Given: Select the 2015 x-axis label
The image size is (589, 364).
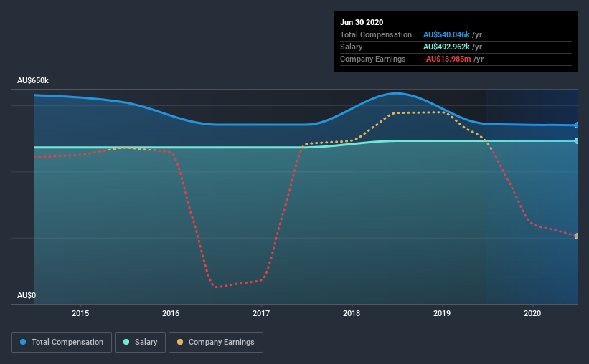Looking at the screenshot, I should pyautogui.click(x=80, y=313).
